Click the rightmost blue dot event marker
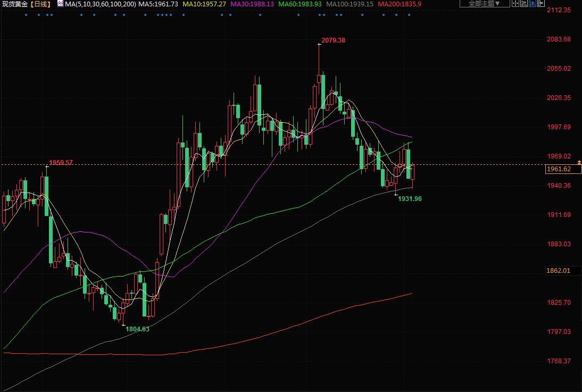This screenshot has width=582, height=392. (x=409, y=14)
